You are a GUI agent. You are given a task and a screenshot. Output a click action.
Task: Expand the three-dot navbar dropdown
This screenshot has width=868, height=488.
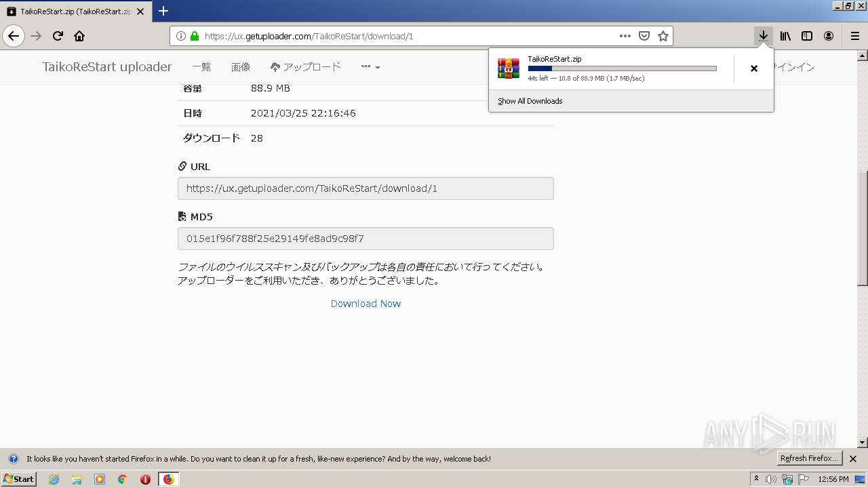pyautogui.click(x=370, y=67)
